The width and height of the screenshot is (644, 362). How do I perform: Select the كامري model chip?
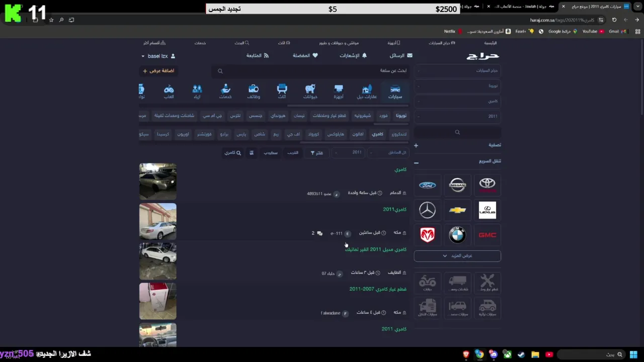pyautogui.click(x=377, y=134)
